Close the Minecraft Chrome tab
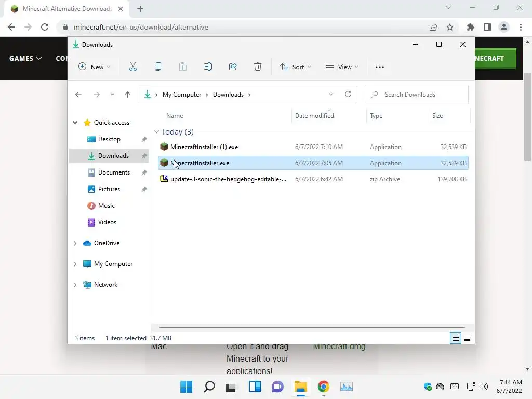 (121, 9)
